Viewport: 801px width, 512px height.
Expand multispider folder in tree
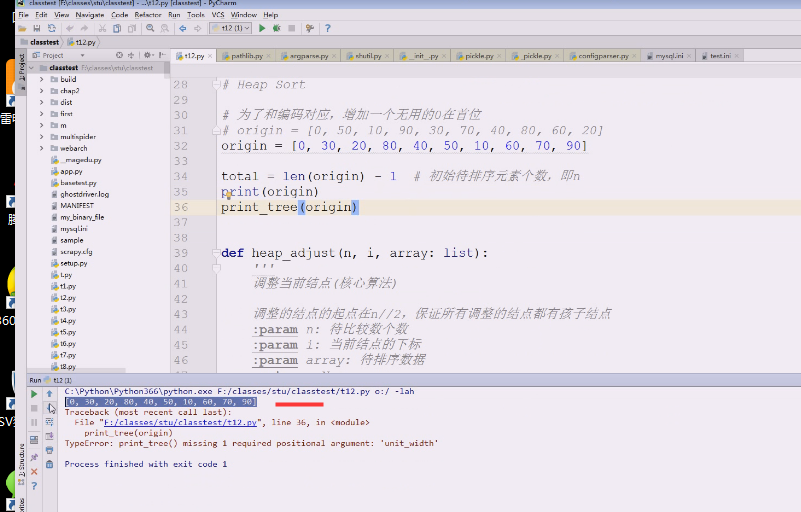pyautogui.click(x=41, y=137)
